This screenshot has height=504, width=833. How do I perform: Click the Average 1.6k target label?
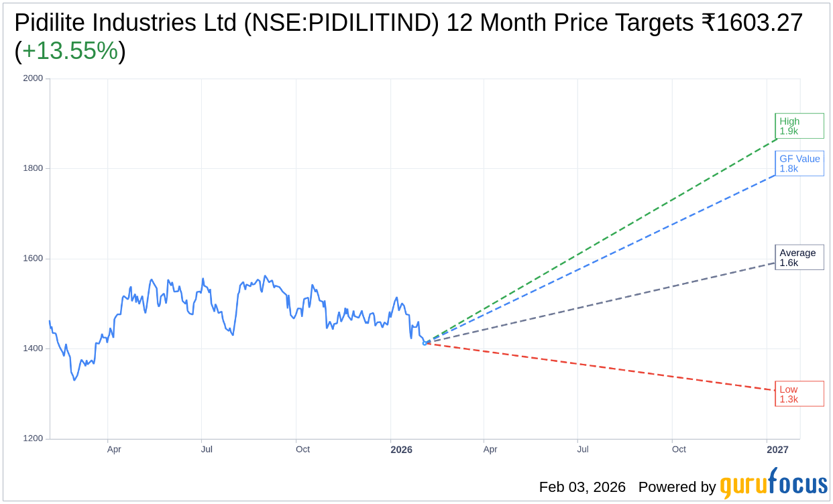click(799, 257)
